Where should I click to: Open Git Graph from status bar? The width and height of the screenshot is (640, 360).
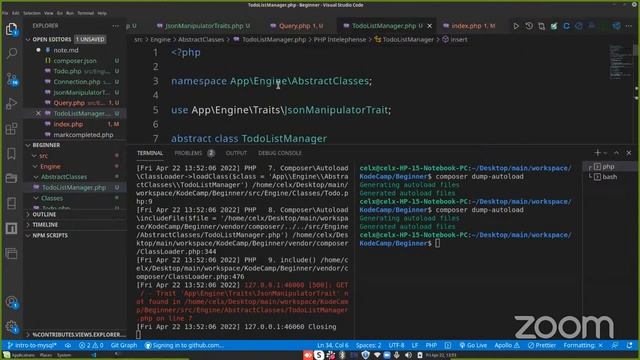point(124,345)
